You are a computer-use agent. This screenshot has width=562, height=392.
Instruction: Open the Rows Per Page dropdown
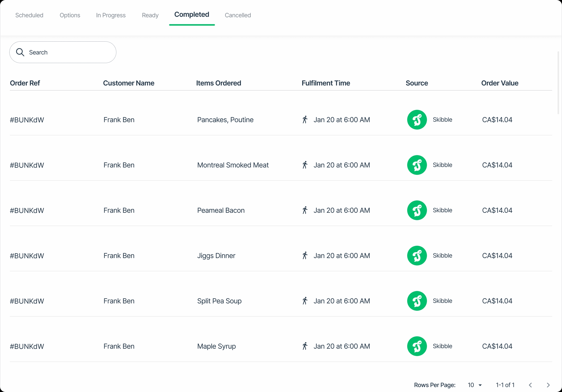point(475,385)
